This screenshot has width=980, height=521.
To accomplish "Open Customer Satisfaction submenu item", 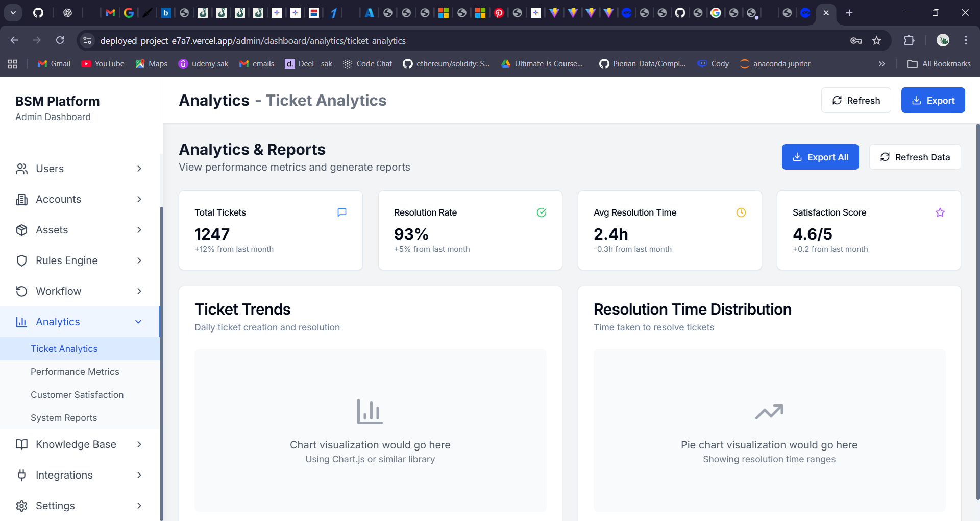I will pos(80,395).
